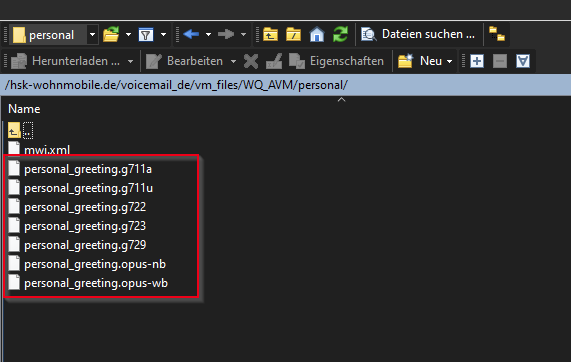Image resolution: width=571 pixels, height=362 pixels.
Task: Go back with blue left arrow
Action: (191, 35)
